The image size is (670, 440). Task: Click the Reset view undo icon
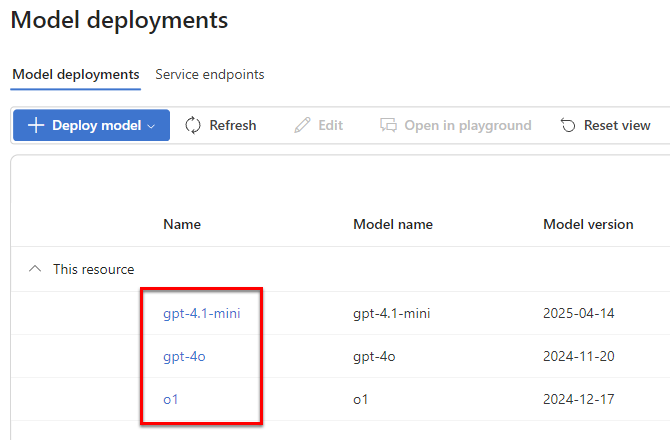pyautogui.click(x=568, y=125)
